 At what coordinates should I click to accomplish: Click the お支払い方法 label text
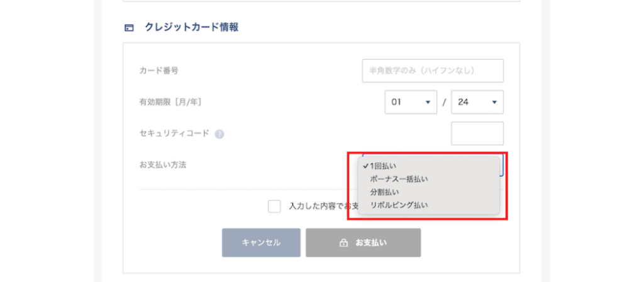[162, 165]
